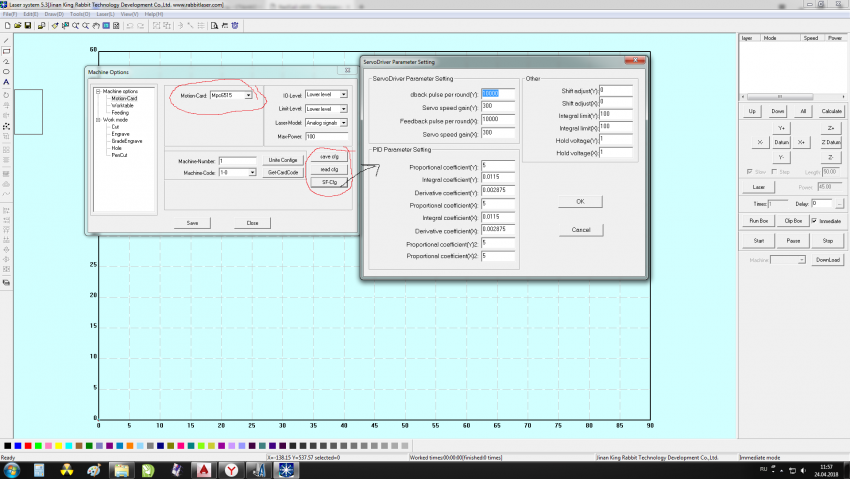Click the import icon in the toolbar
This screenshot has height=479, width=850.
point(41,25)
